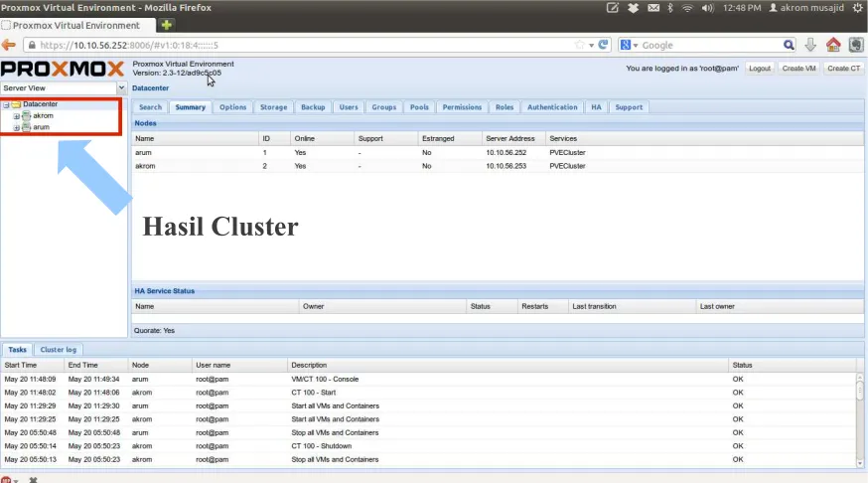Select the Tasks tab
Viewport: 868px width, 483px height.
[17, 350]
